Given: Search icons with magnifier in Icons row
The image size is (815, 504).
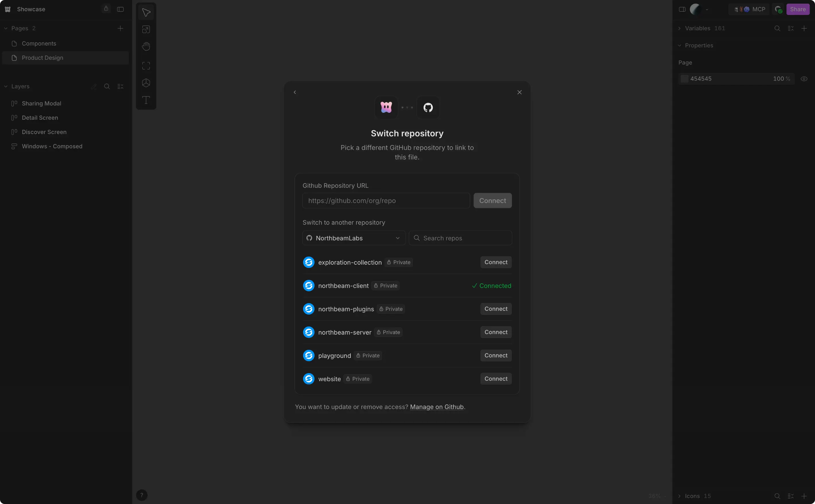Looking at the screenshot, I should pyautogui.click(x=777, y=496).
